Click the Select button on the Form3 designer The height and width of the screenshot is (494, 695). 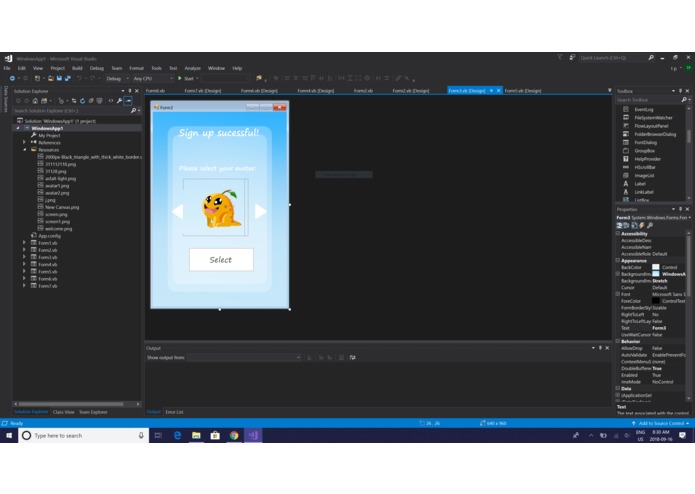click(x=221, y=260)
